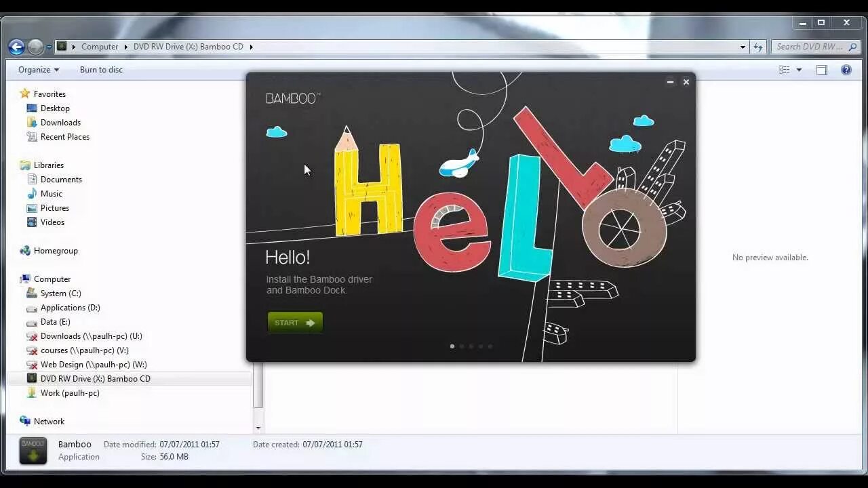Select the fourth page indicator dot
Image resolution: width=868 pixels, height=488 pixels.
pyautogui.click(x=481, y=346)
